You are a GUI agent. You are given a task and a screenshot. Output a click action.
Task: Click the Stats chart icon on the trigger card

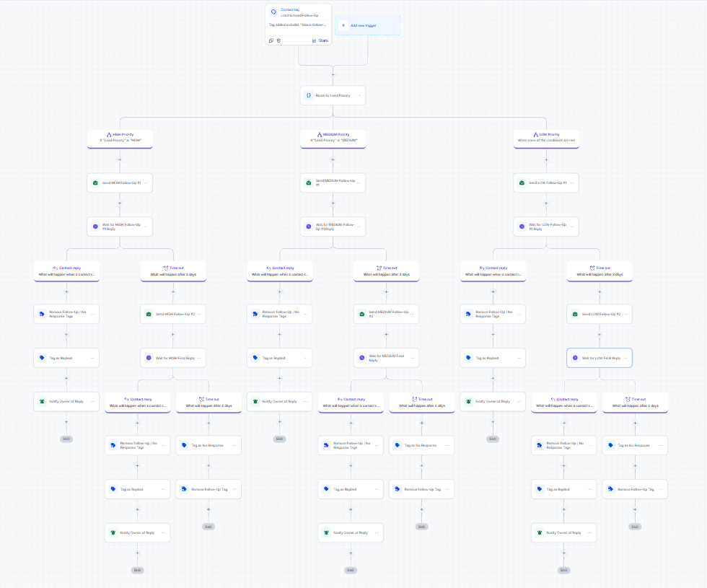pyautogui.click(x=315, y=40)
